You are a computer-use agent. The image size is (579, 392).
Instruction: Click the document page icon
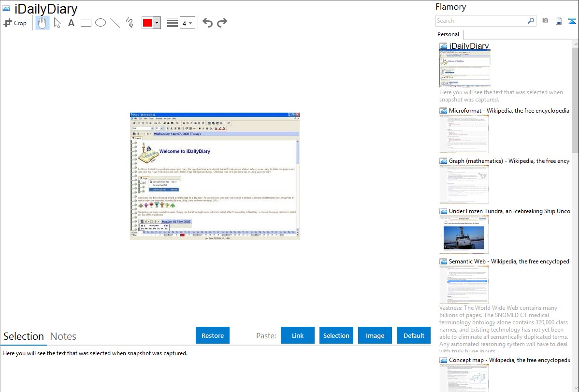[x=559, y=21]
